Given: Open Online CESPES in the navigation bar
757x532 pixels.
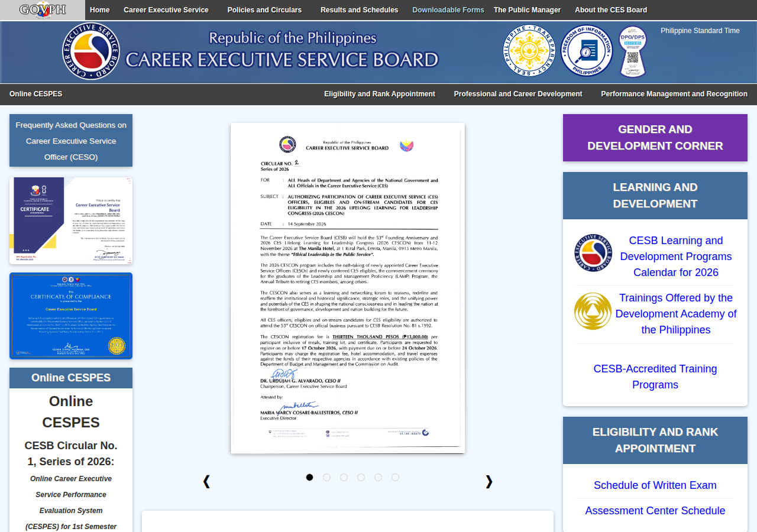Looking at the screenshot, I should [x=36, y=94].
